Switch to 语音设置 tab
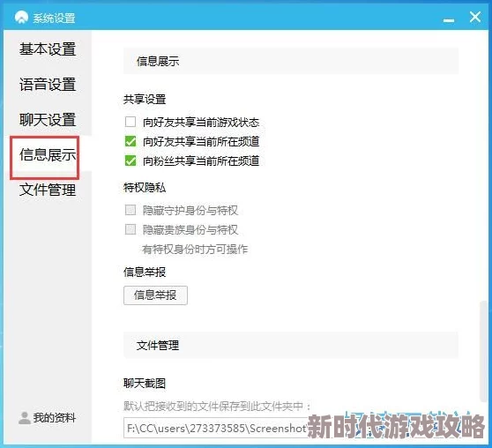The height and width of the screenshot is (448, 492). [48, 85]
